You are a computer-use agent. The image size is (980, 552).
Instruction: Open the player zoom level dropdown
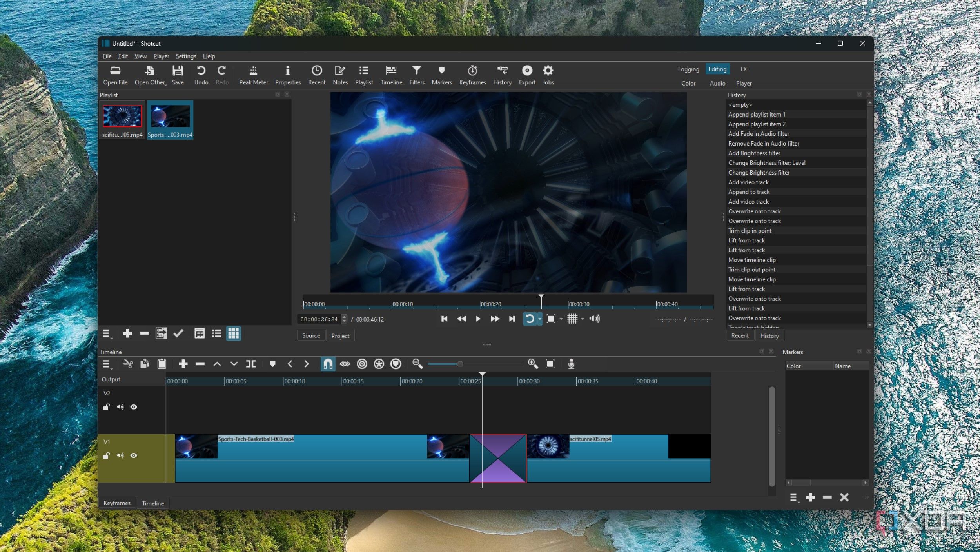coord(561,319)
